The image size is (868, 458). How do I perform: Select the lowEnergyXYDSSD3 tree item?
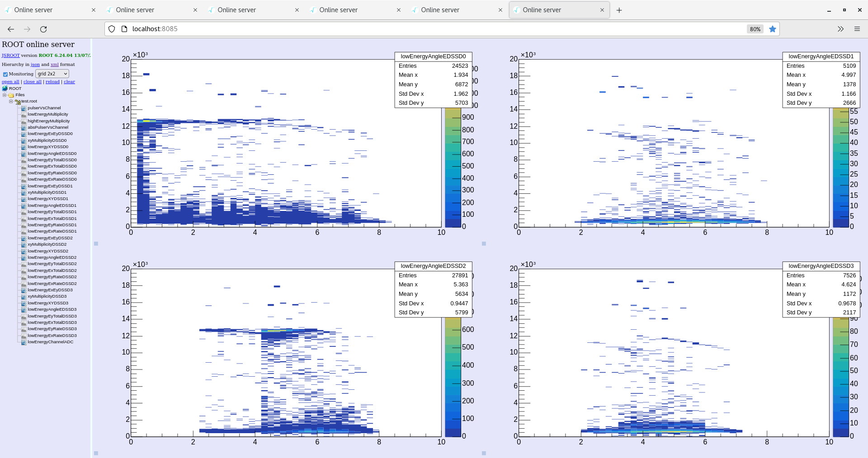click(48, 303)
